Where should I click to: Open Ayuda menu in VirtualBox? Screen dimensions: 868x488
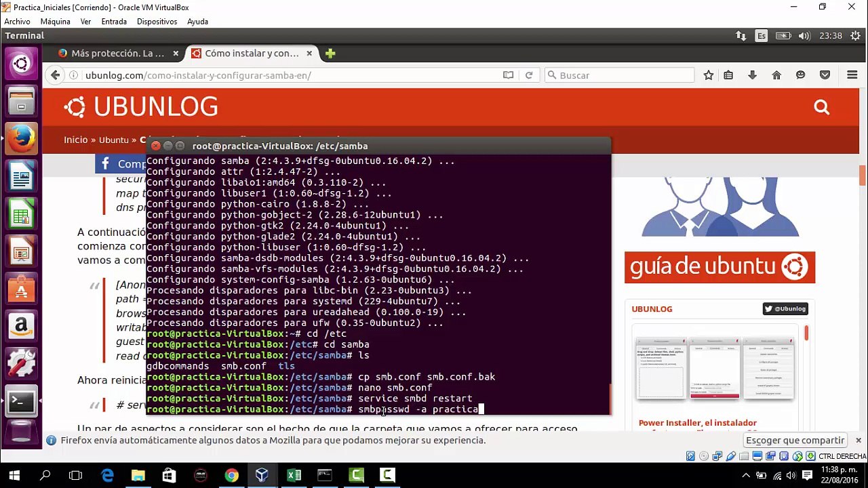197,22
